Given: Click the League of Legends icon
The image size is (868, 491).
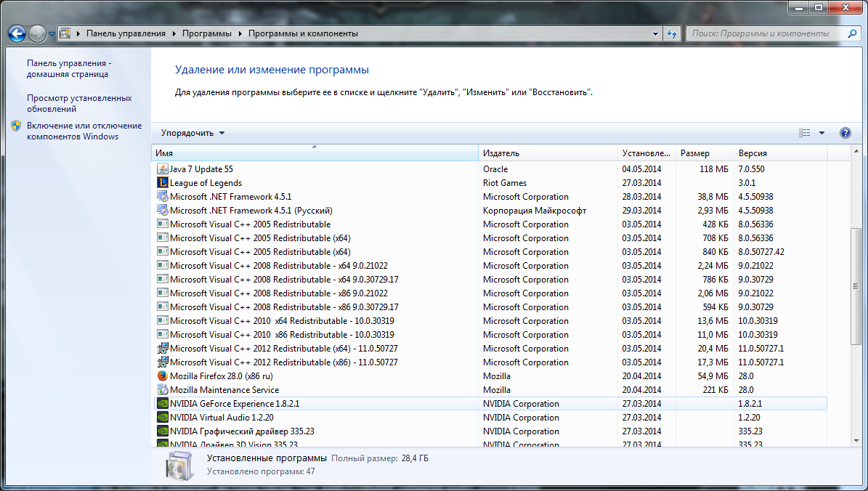Looking at the screenshot, I should pos(162,182).
